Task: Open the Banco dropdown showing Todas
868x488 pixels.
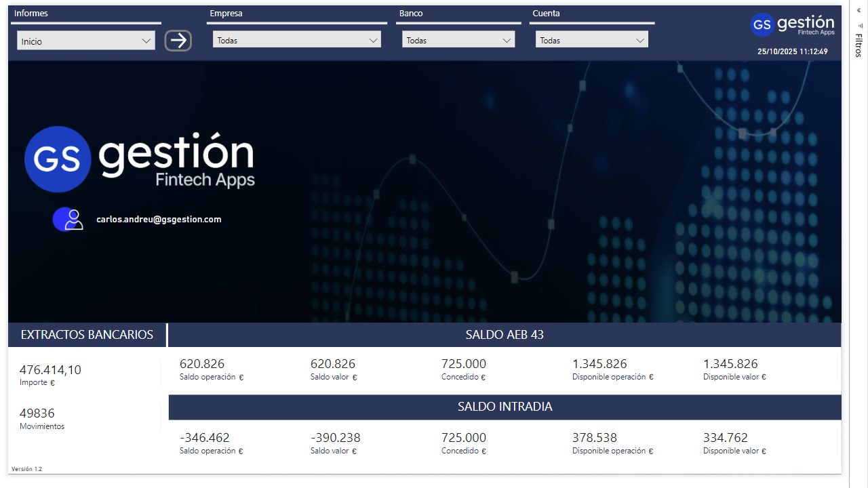Action: pyautogui.click(x=458, y=40)
